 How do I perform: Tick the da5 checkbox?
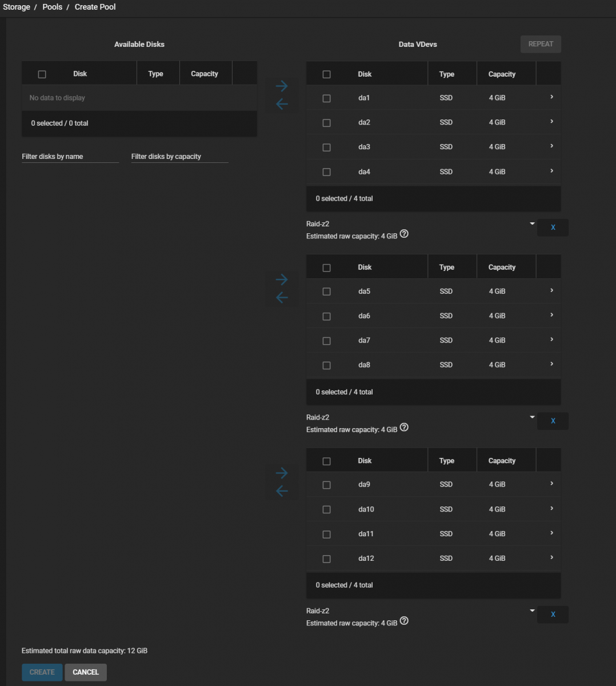click(x=326, y=292)
